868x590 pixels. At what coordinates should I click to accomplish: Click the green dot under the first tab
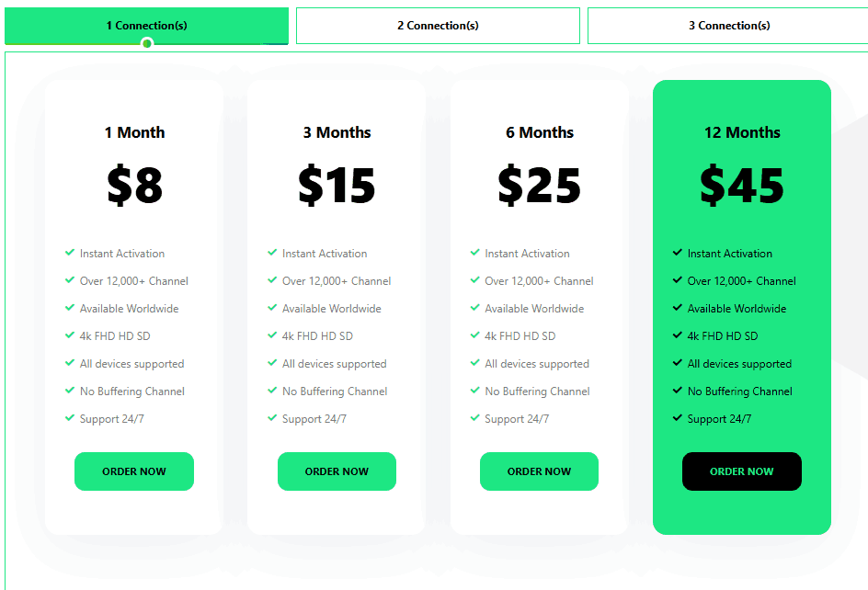click(x=147, y=43)
